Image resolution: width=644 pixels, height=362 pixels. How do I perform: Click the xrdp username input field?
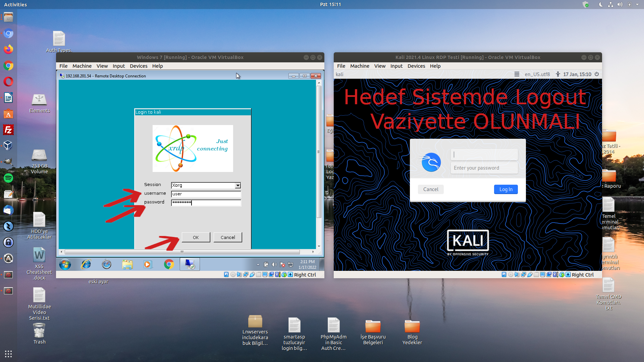(206, 194)
